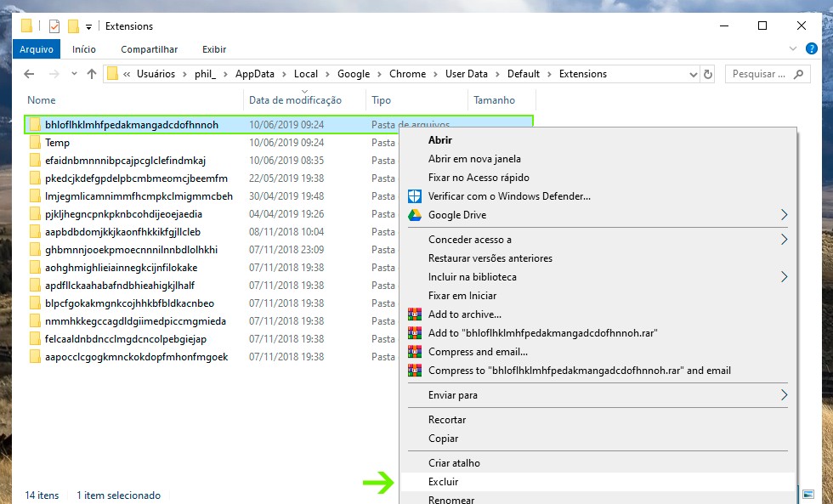Select 'Copiar' in the context menu
Screen dimensions: 833x504
tap(444, 439)
